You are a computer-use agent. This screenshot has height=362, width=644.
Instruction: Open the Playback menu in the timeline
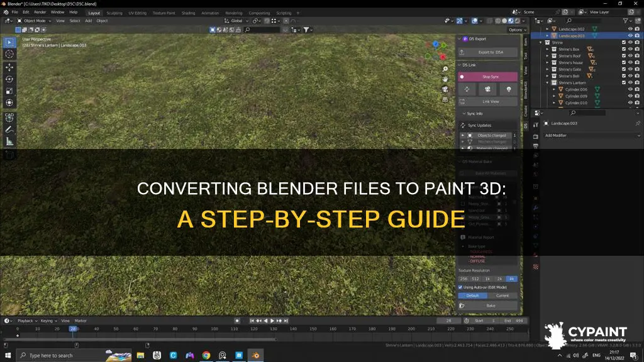(x=27, y=321)
